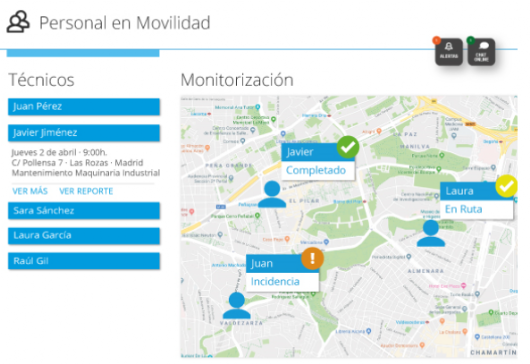
Task: Click the En Ruta status label for Laura
Action: click(x=463, y=209)
